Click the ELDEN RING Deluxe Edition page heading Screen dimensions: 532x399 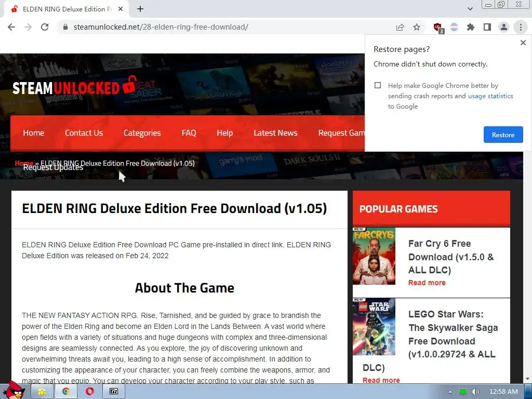tap(175, 208)
